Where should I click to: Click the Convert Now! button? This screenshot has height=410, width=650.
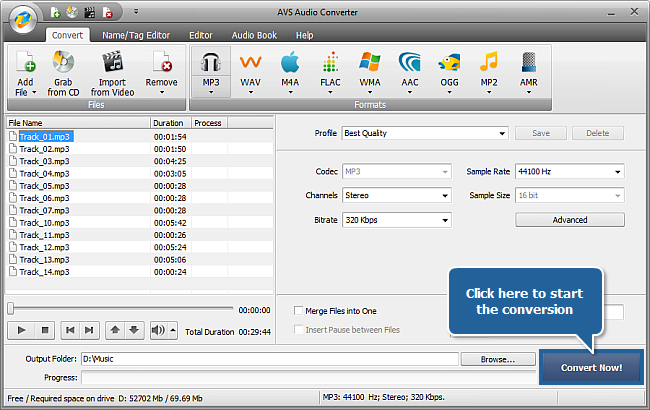pos(591,367)
